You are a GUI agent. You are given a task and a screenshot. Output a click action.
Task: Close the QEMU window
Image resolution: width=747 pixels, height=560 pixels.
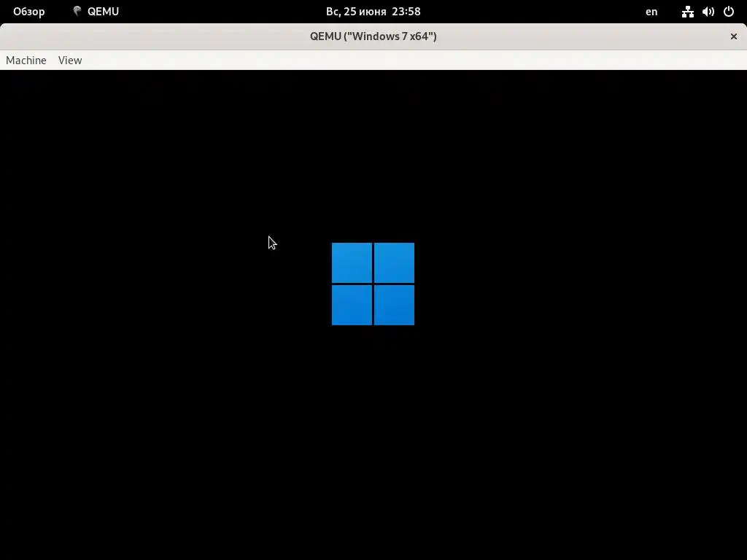coord(734,36)
